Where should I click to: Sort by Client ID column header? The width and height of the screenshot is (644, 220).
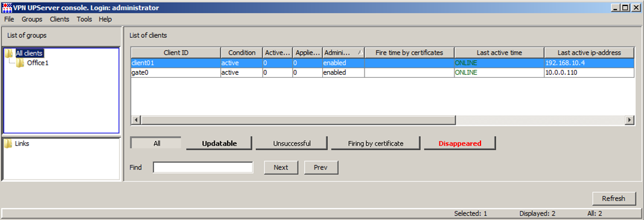[176, 52]
